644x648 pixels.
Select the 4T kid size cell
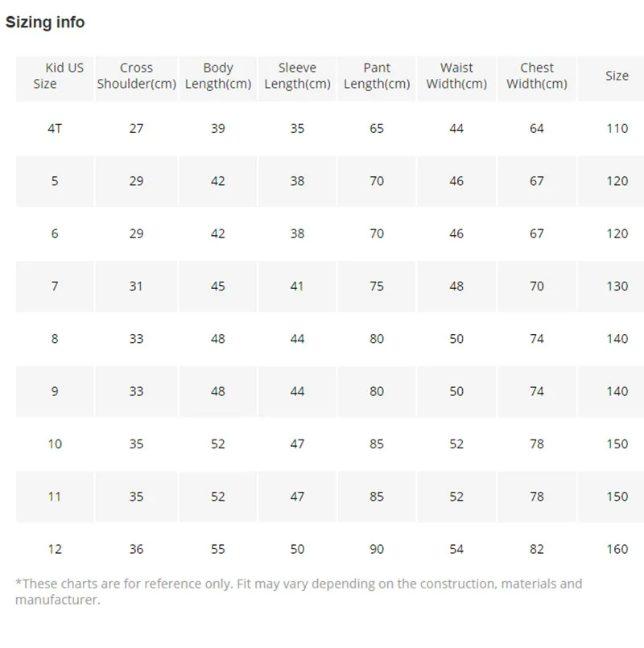click(x=55, y=129)
